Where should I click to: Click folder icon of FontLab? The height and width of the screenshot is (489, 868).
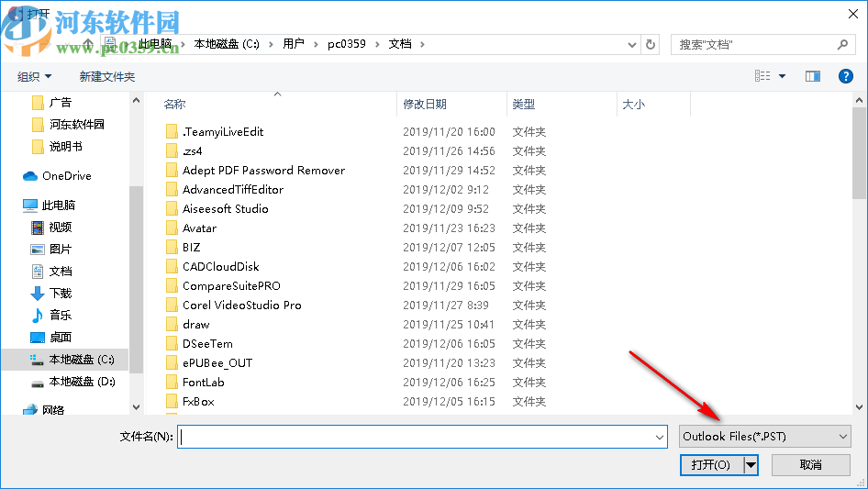pos(172,383)
